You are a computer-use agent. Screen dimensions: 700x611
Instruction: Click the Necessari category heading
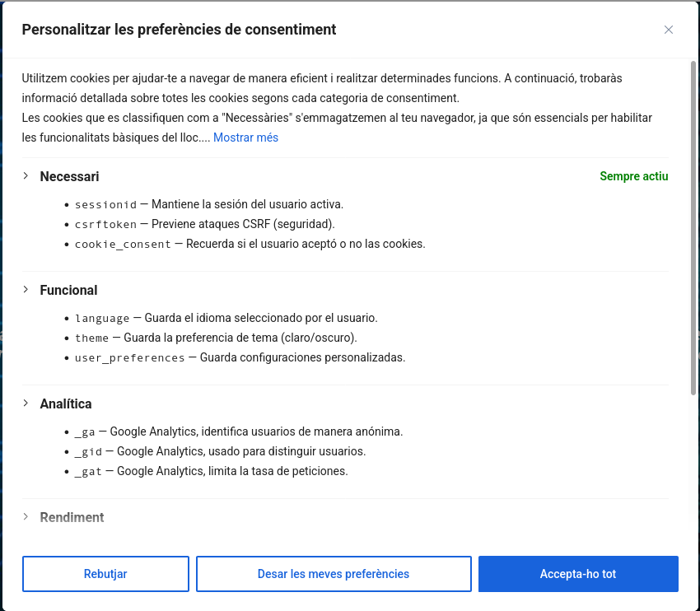(x=70, y=176)
